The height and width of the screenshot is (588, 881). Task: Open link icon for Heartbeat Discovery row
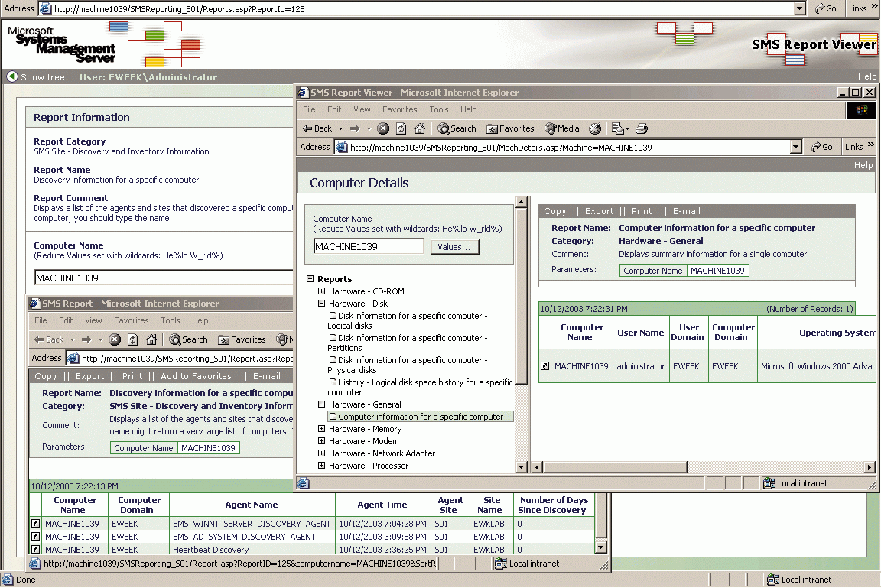tap(35, 550)
